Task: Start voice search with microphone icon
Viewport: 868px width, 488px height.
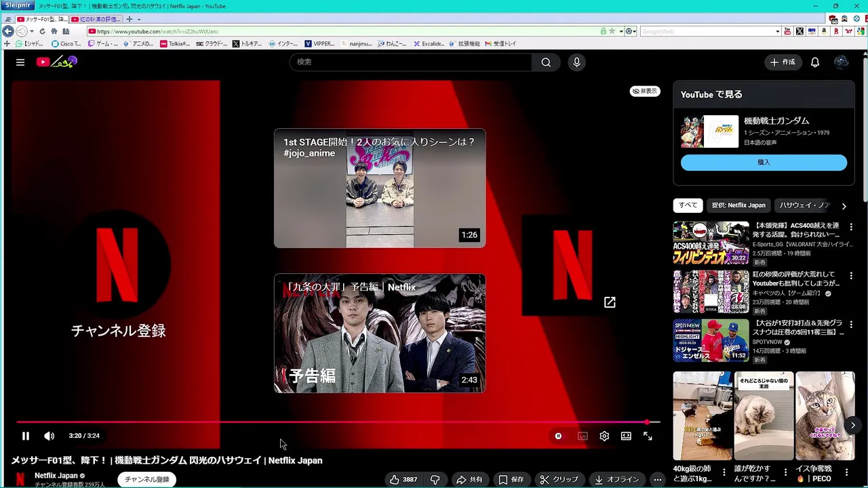Action: 576,62
